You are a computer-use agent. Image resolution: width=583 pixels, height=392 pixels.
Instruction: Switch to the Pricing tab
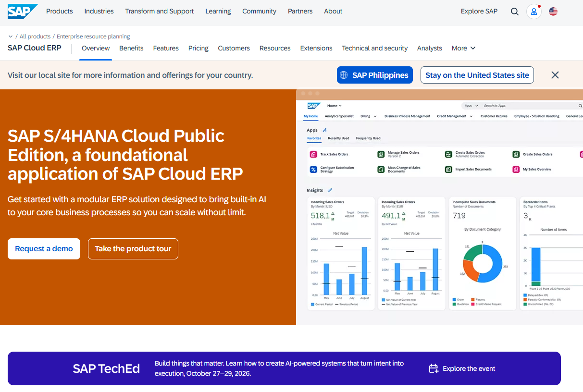click(x=198, y=48)
